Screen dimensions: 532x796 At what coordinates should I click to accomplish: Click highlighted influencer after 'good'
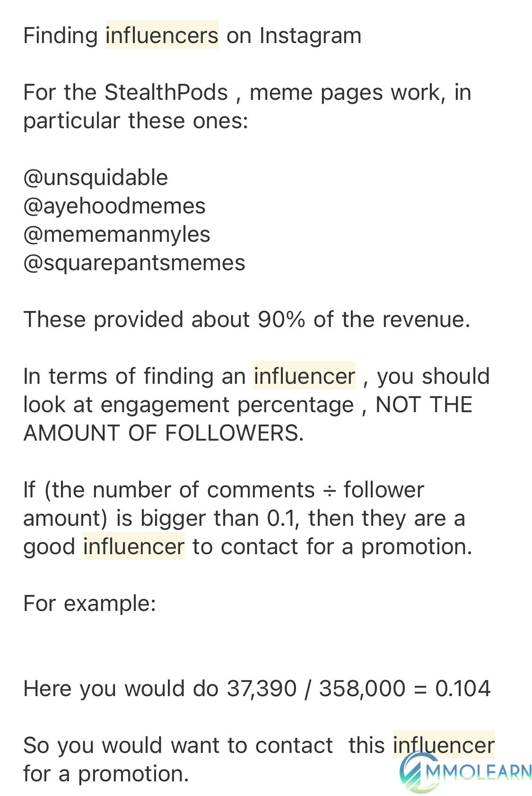pos(133,547)
